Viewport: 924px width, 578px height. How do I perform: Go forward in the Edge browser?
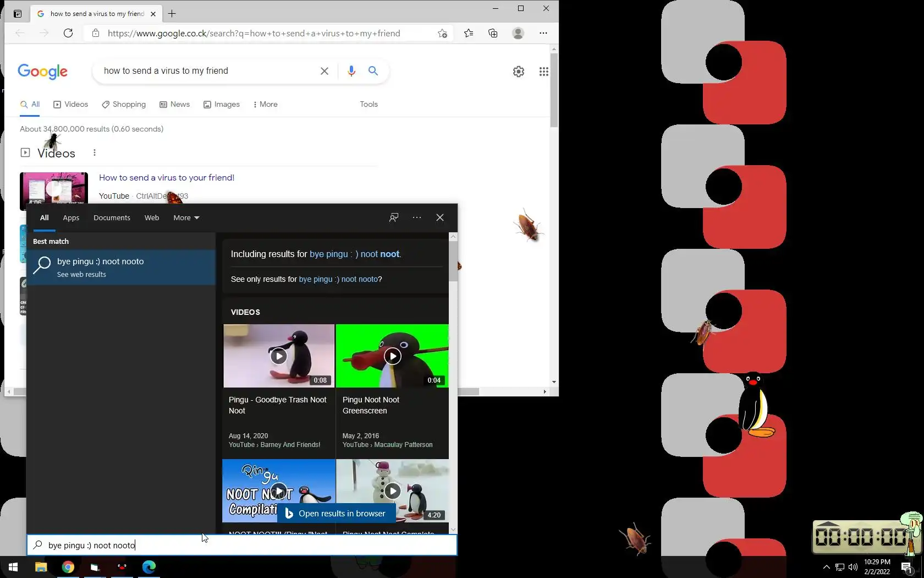pos(44,33)
